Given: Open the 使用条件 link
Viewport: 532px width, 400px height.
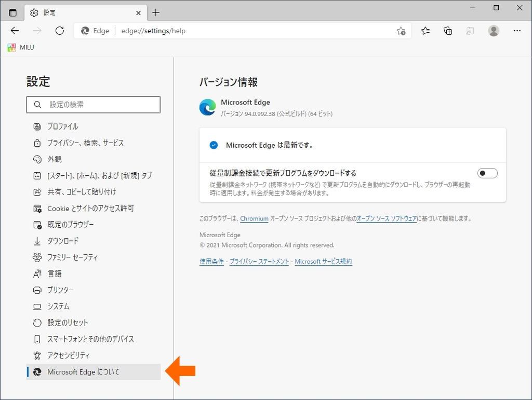Looking at the screenshot, I should point(212,262).
